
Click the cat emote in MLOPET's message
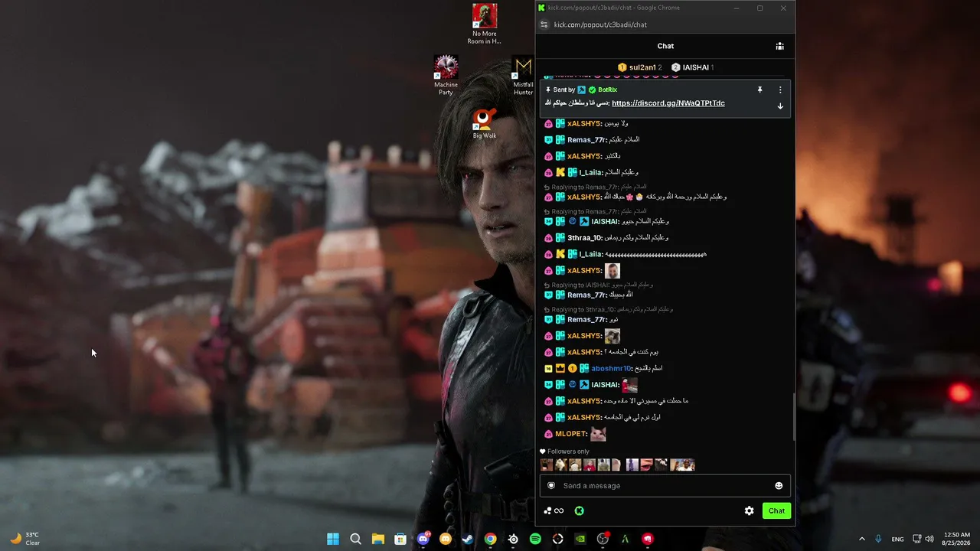pos(598,434)
